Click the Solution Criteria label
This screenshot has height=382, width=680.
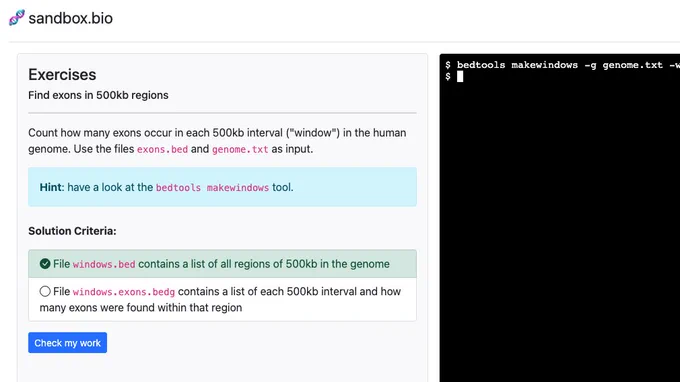(x=72, y=231)
